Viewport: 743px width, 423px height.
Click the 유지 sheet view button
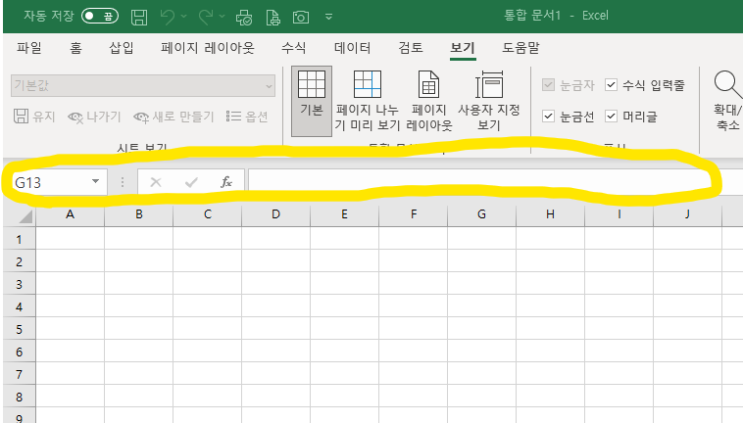(34, 117)
